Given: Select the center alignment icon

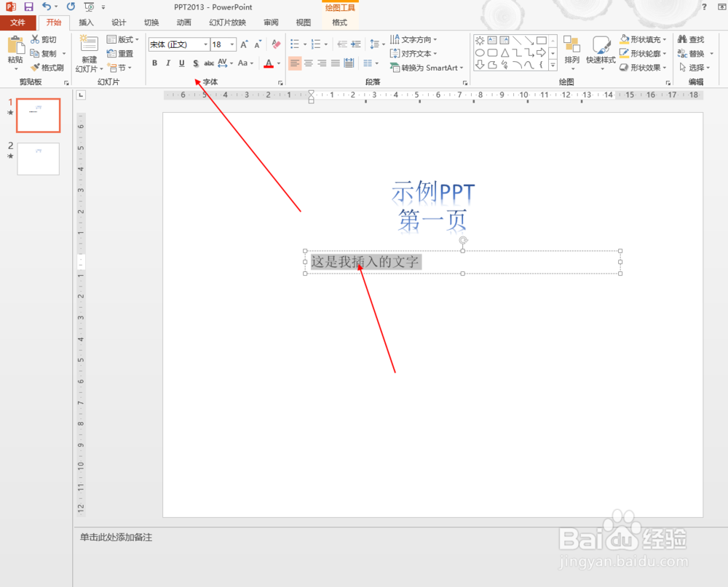Looking at the screenshot, I should tap(307, 63).
